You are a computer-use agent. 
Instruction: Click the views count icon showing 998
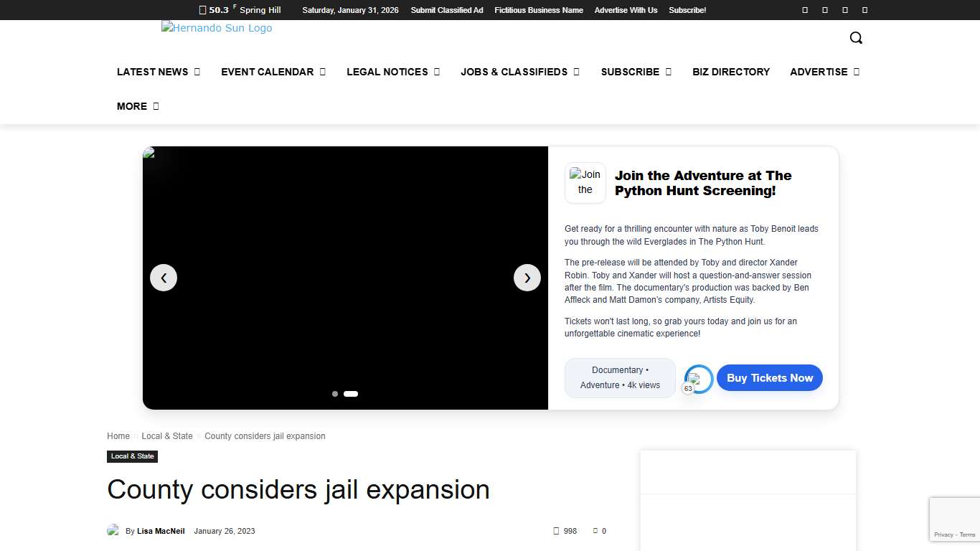[557, 531]
